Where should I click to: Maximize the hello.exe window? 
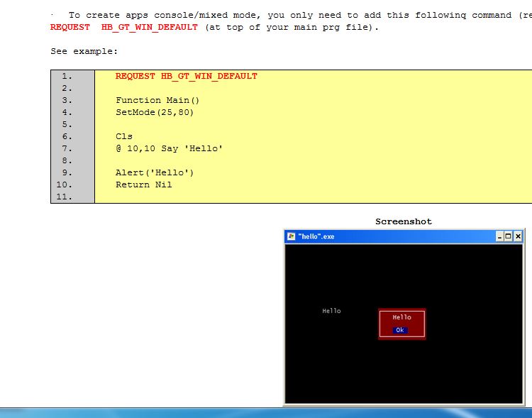point(509,236)
